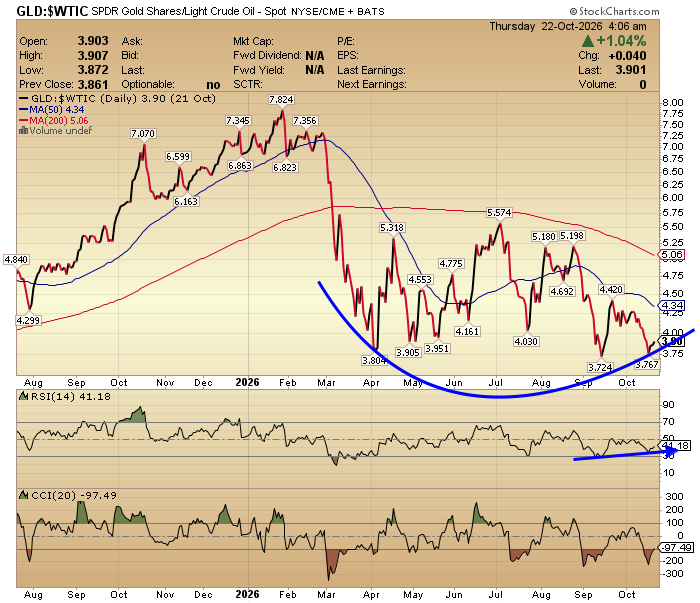Click the 7.356 price label
This screenshot has width=700, height=603.
coord(305,121)
